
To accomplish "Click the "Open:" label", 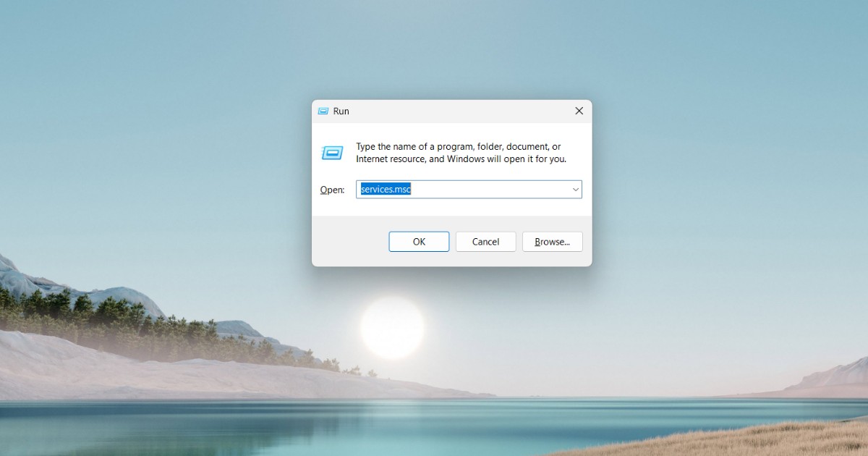I will (x=332, y=190).
